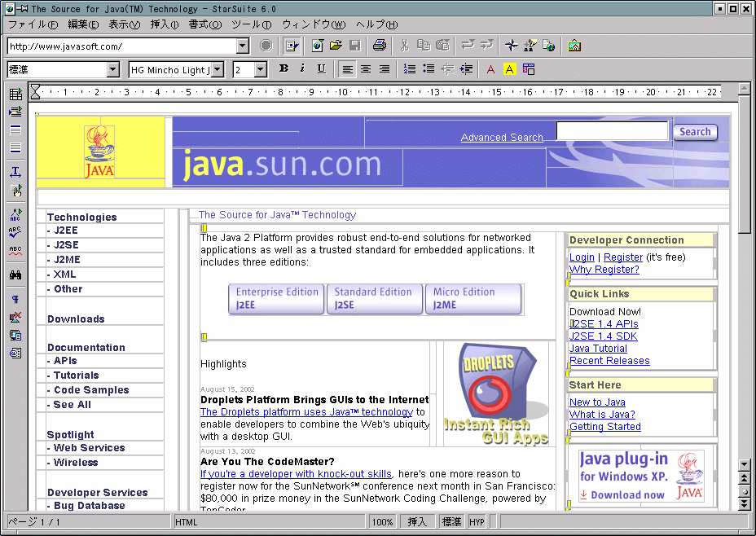Open the ヘルプ(H) menu

[x=376, y=24]
